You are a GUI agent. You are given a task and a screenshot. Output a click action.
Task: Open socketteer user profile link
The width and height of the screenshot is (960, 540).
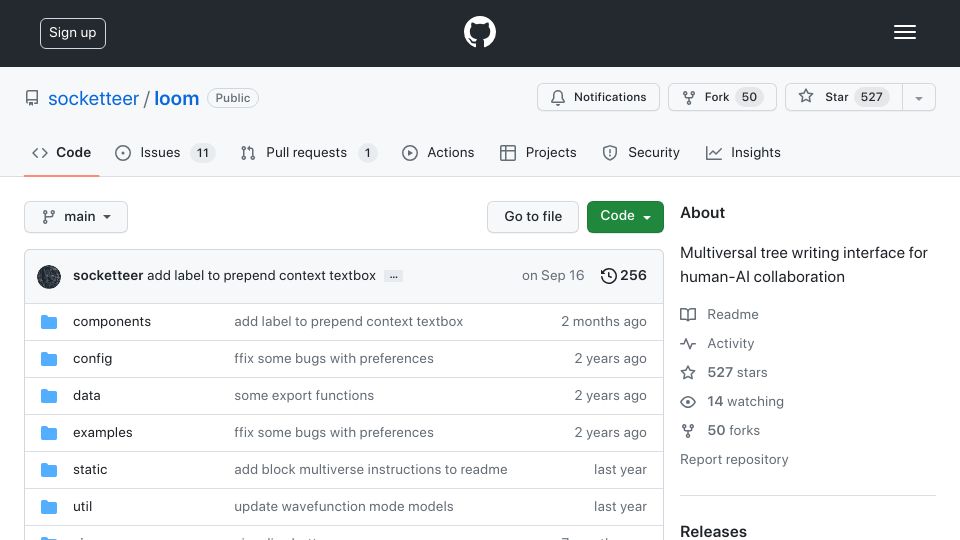click(x=94, y=98)
